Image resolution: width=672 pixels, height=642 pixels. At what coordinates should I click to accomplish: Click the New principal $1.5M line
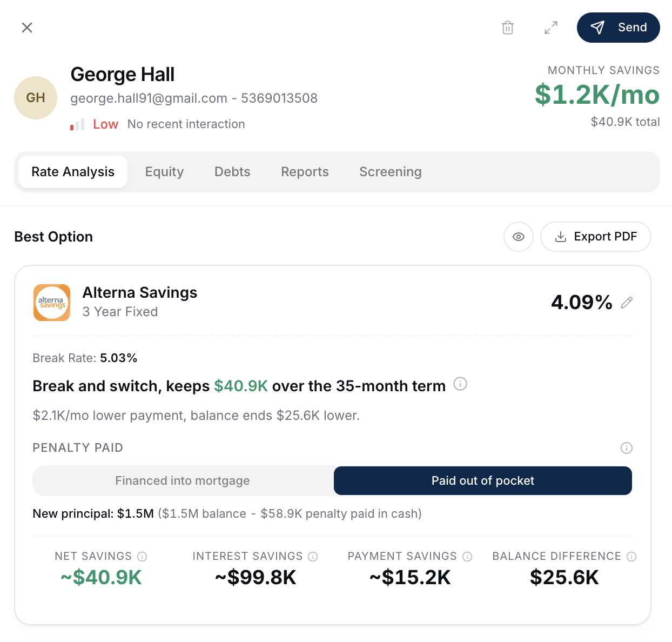pos(227,514)
